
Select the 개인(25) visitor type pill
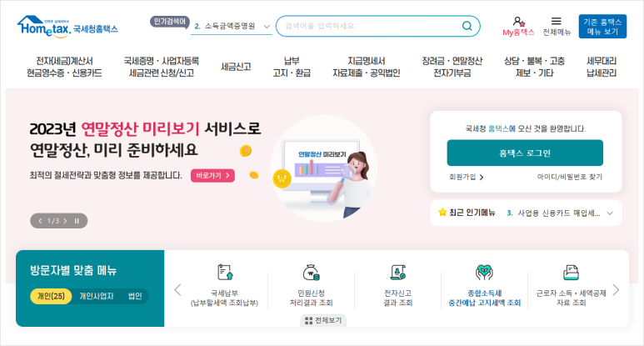pos(51,296)
